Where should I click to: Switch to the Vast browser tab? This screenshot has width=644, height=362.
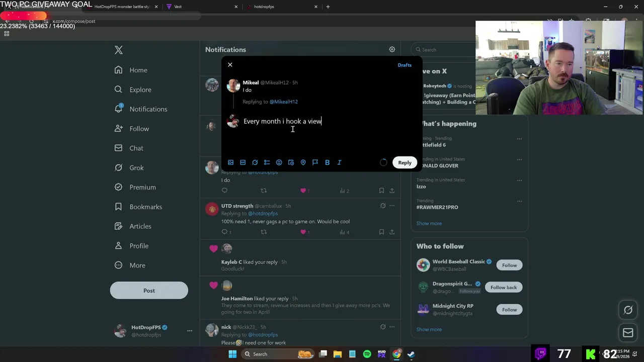(201, 7)
